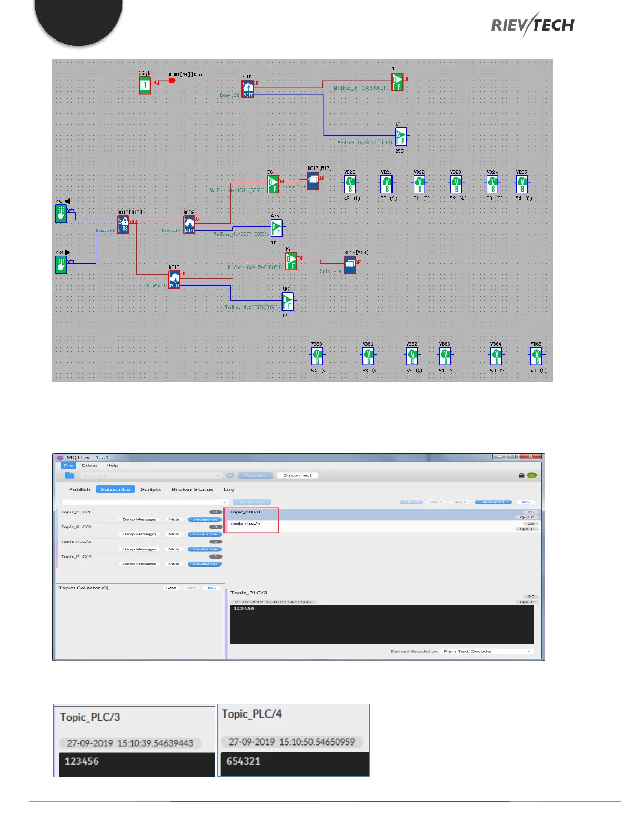Click the PK3 input key block
Viewport: 644px width, 834px height.
point(61,213)
